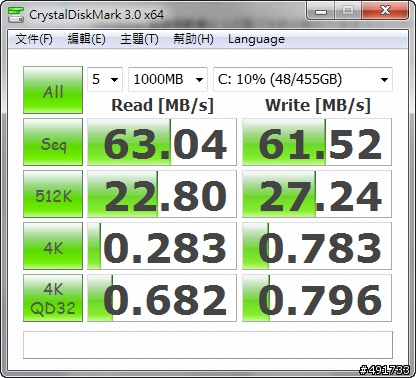Run all benchmarks with All button
The width and height of the screenshot is (416, 378).
click(x=53, y=90)
